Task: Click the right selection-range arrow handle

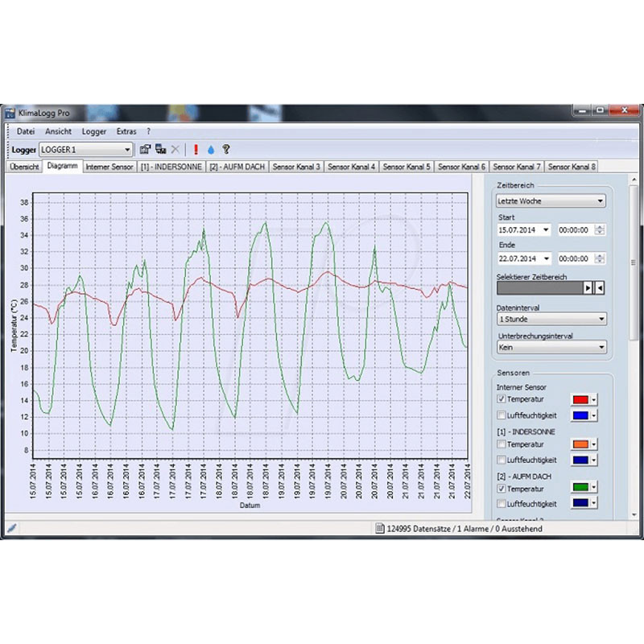Action: pos(600,288)
